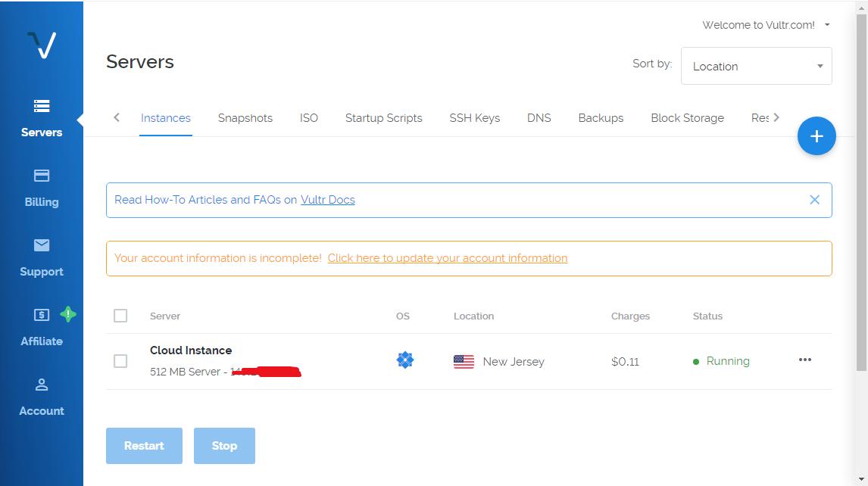Open the Affiliate sidebar section
Image resolution: width=868 pixels, height=486 pixels.
[x=42, y=327]
